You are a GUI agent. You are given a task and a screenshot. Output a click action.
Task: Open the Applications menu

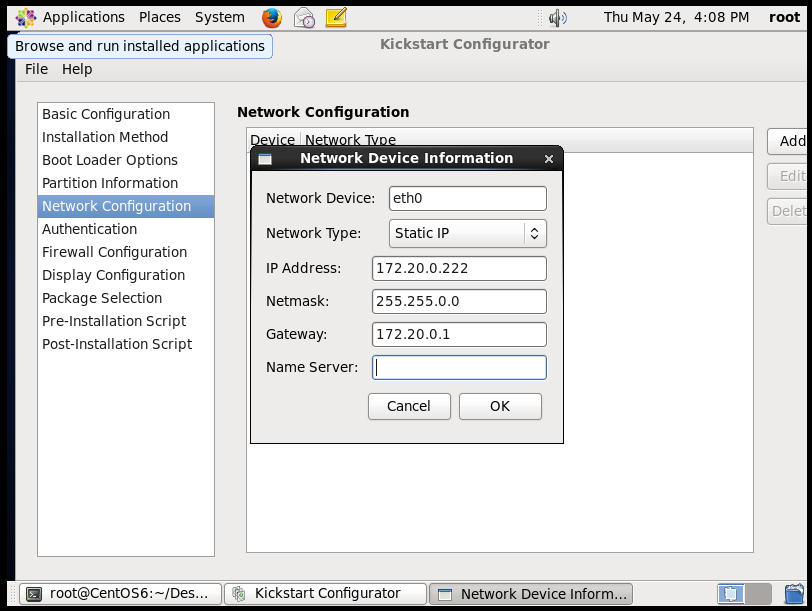(83, 18)
